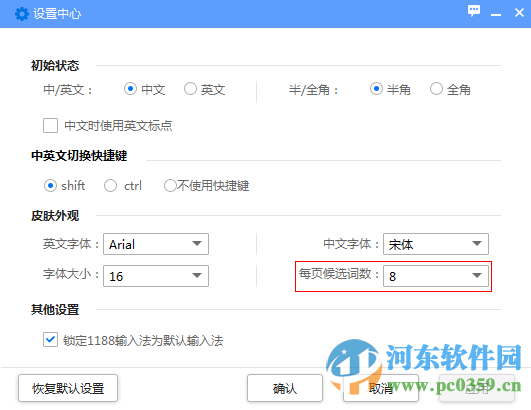Uncheck 锁定1188输入法为默认输入法

click(x=50, y=340)
